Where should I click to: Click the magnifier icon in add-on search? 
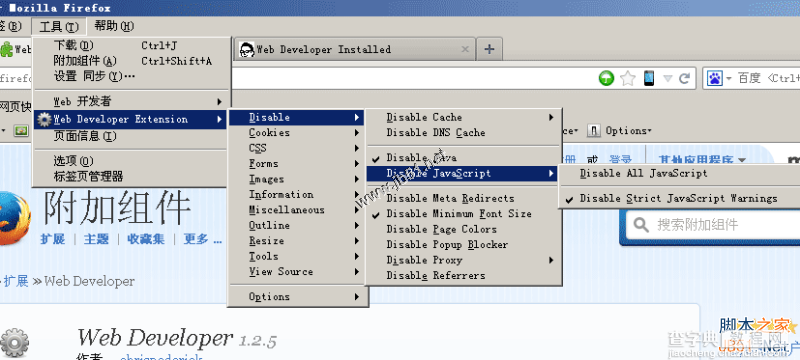641,225
